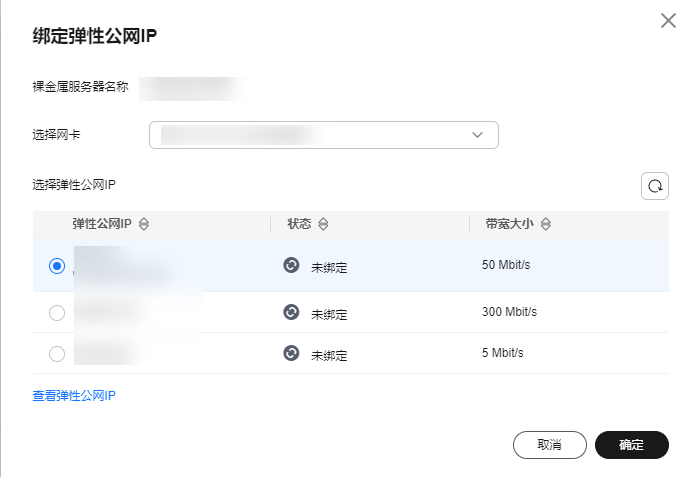This screenshot has width=686, height=477.
Task: Click unbound status icon in 50 Mbit/s row
Action: (x=291, y=265)
